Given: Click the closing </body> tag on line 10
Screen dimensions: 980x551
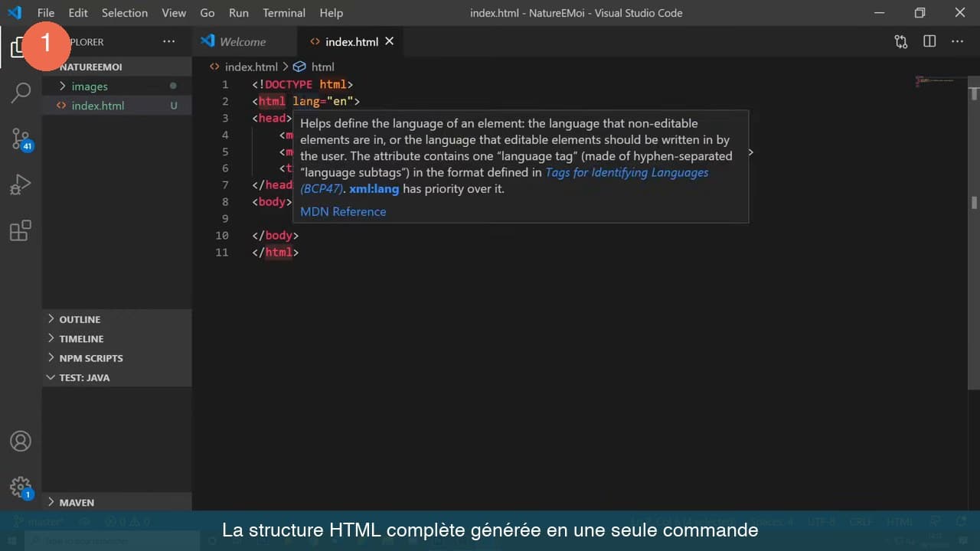Looking at the screenshot, I should (x=275, y=236).
